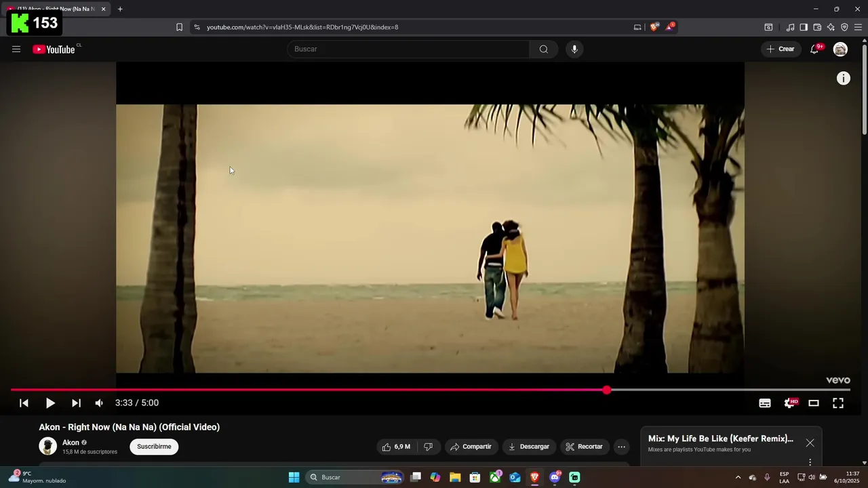The width and height of the screenshot is (868, 488).
Task: Click the install/cast screen icon in address bar
Action: click(637, 27)
